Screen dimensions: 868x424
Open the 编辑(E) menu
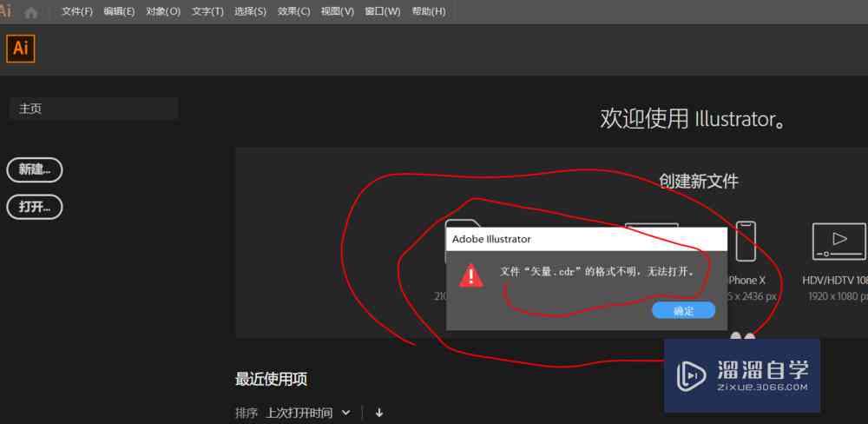tap(119, 11)
